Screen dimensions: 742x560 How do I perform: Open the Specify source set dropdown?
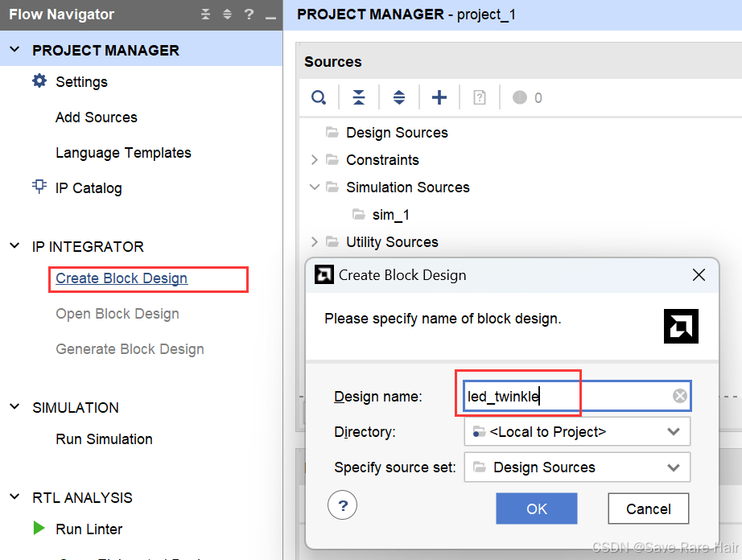point(577,467)
